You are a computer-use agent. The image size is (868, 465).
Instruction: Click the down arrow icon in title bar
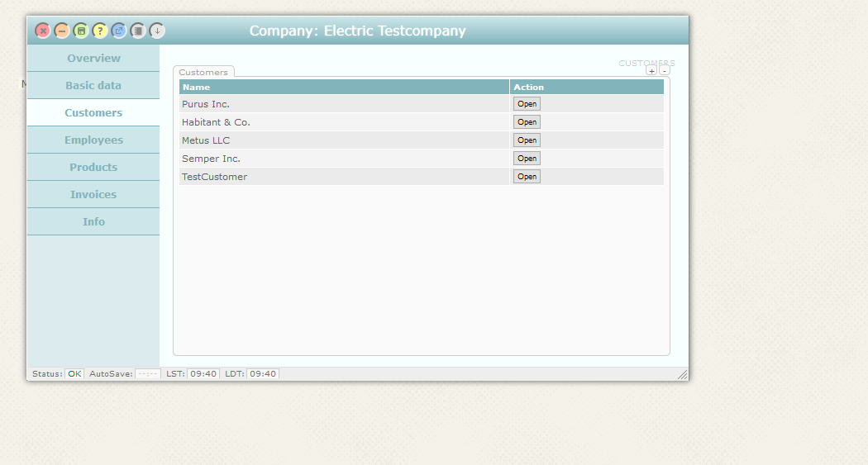point(157,31)
